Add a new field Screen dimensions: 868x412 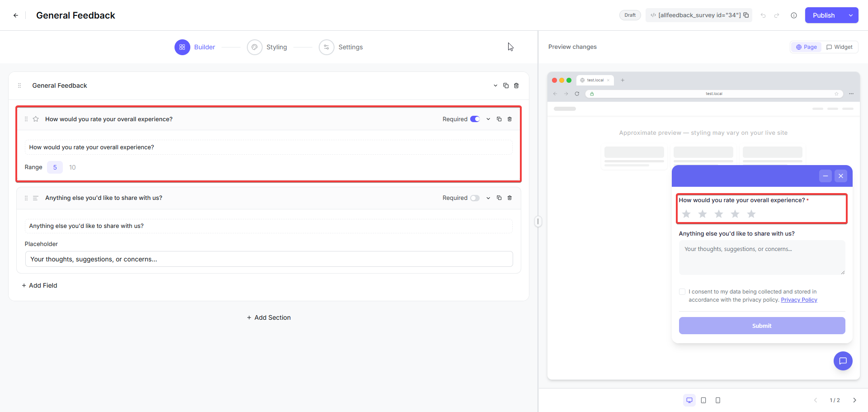coord(39,285)
